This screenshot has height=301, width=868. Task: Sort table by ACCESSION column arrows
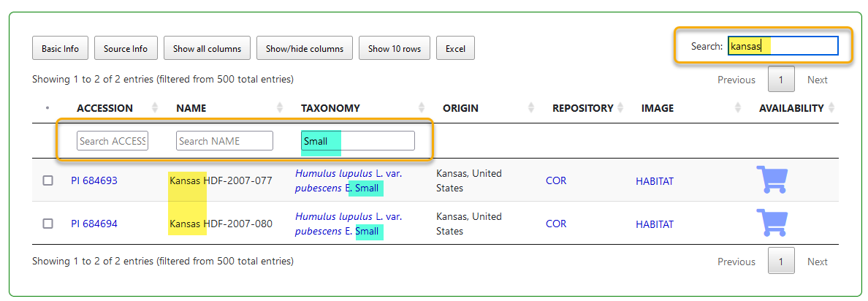(154, 108)
